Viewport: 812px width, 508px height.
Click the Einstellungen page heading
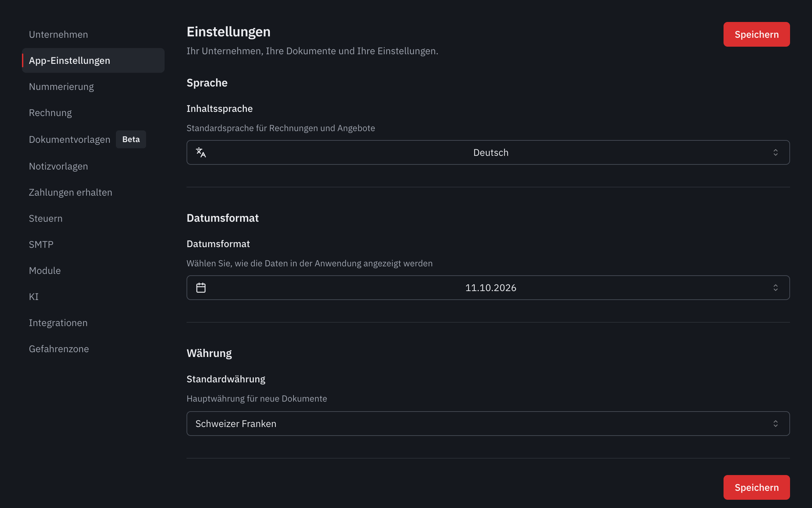[228, 32]
